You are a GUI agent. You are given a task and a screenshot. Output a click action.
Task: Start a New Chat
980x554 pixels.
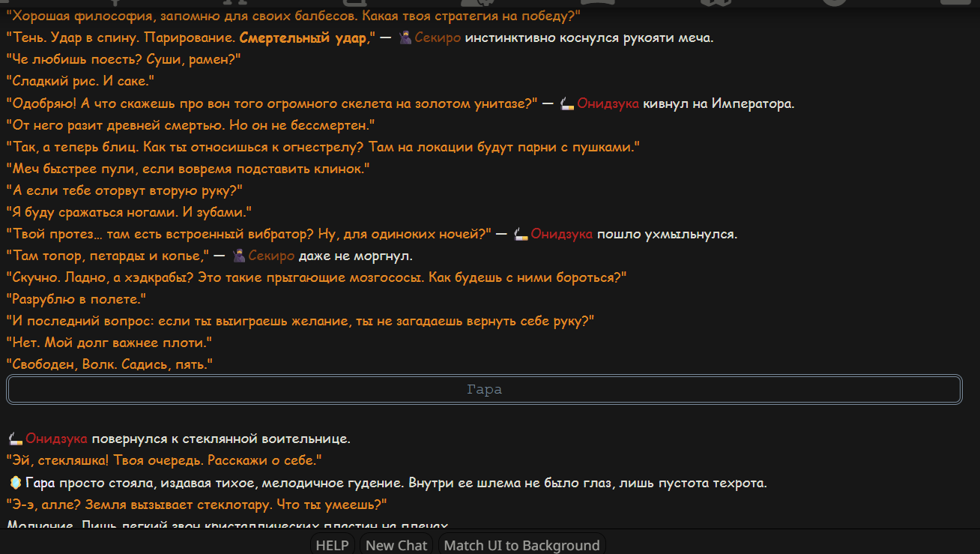pos(396,545)
